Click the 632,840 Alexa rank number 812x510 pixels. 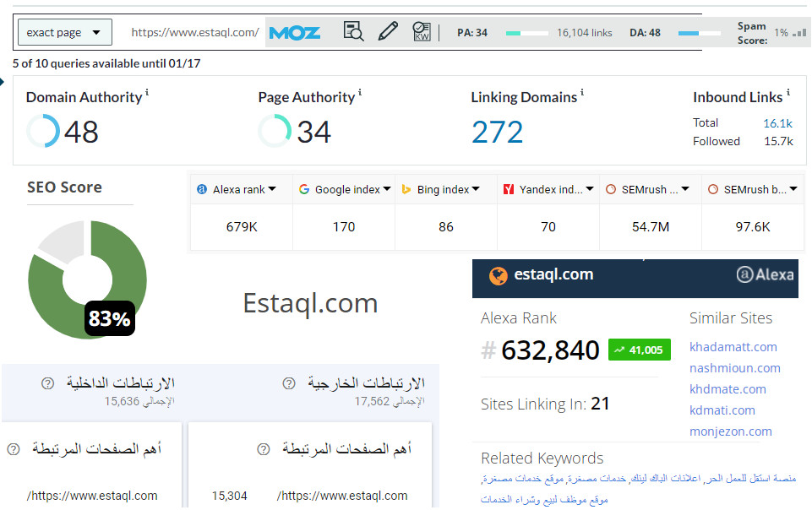click(550, 350)
